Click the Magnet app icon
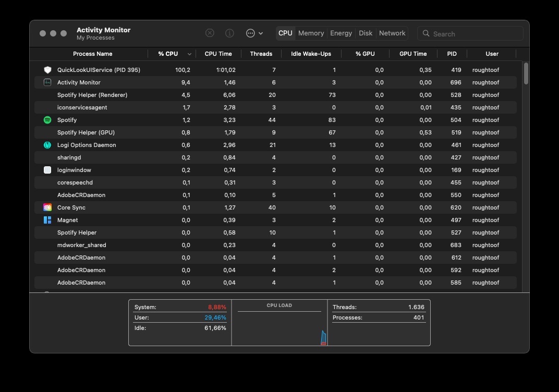 coord(47,220)
